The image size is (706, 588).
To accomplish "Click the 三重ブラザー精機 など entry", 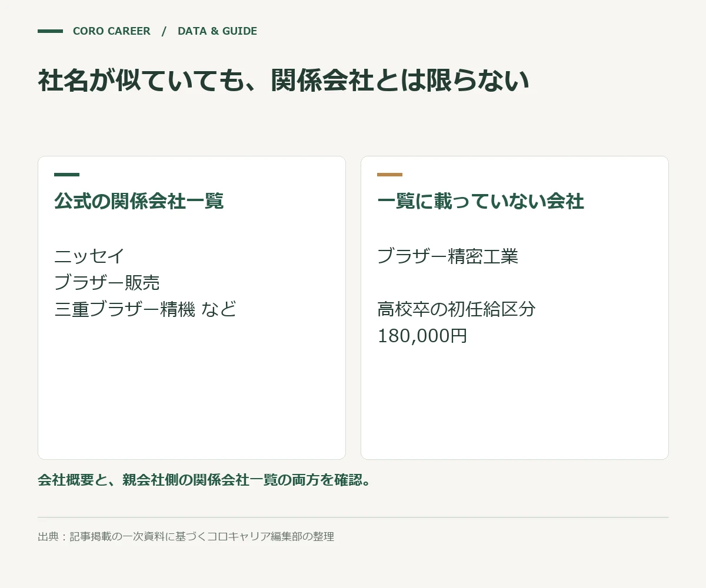I will 145,309.
